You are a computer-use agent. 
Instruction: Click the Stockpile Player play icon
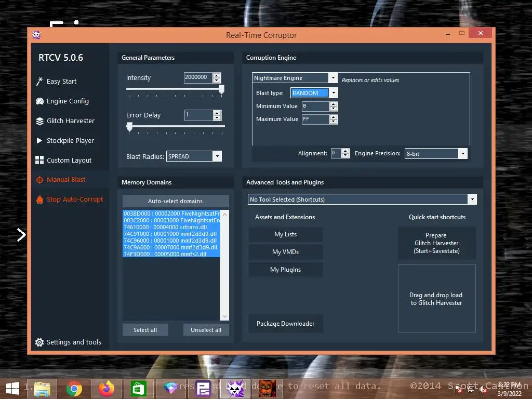coord(39,140)
